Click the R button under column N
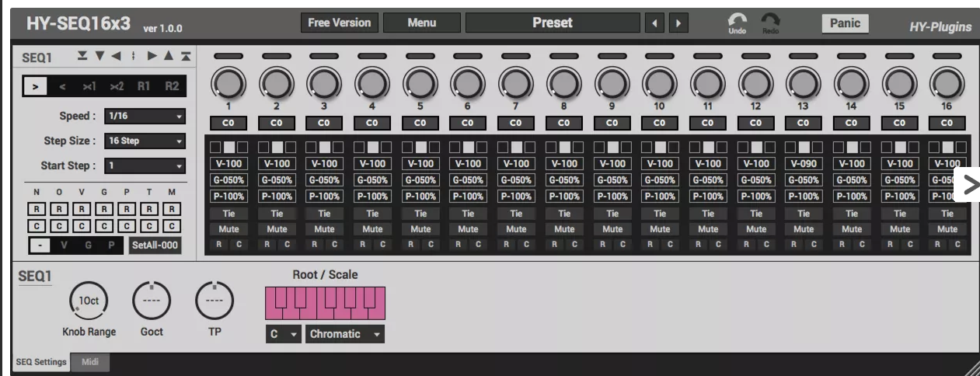This screenshot has height=376, width=980. (x=36, y=209)
